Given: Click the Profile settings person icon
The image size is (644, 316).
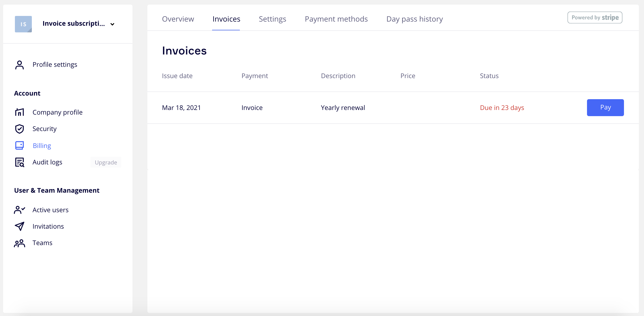Looking at the screenshot, I should (20, 65).
